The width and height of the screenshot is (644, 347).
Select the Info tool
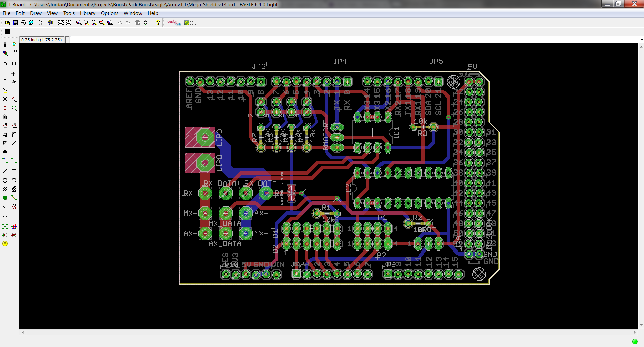point(5,44)
